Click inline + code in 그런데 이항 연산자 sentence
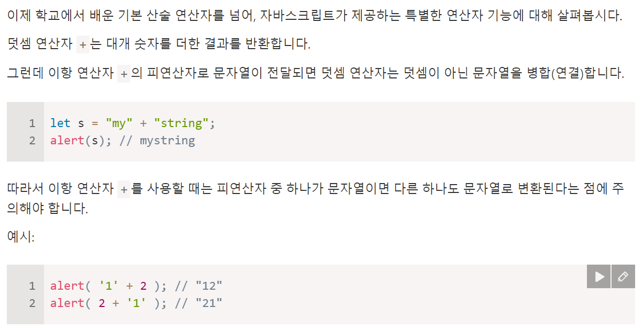Screen dimensions: 644x330 [124, 74]
